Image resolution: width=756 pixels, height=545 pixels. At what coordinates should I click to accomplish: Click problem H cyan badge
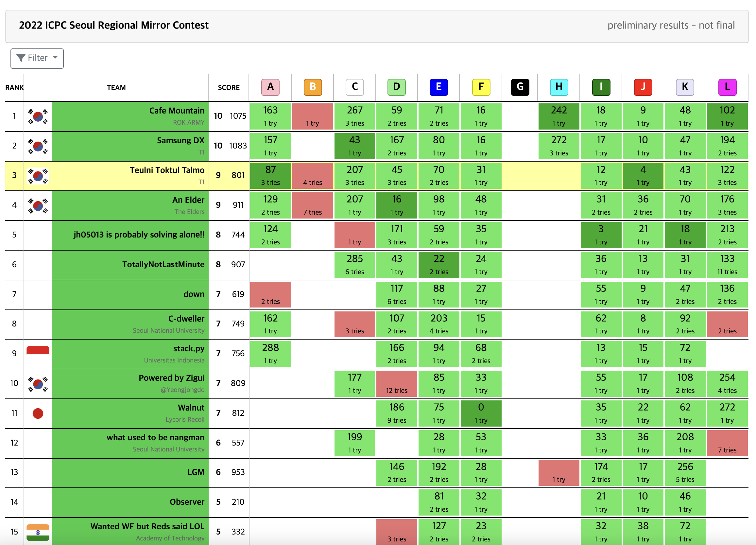[x=559, y=87]
